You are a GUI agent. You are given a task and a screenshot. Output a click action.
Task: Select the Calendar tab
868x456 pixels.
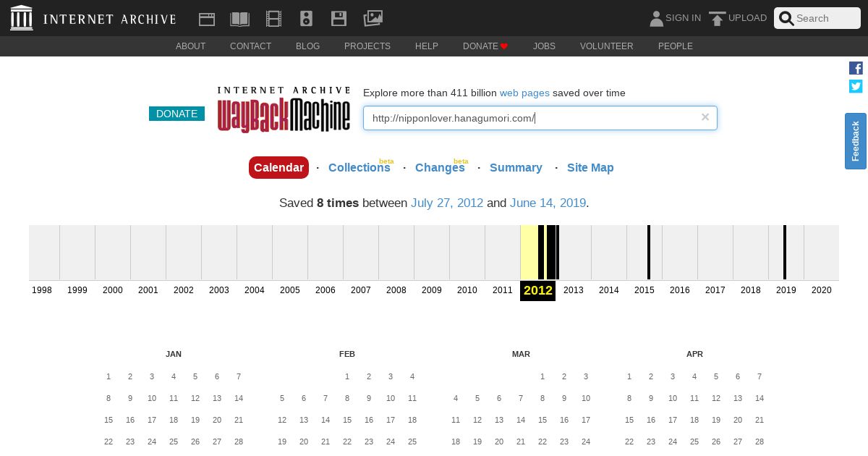coord(278,167)
